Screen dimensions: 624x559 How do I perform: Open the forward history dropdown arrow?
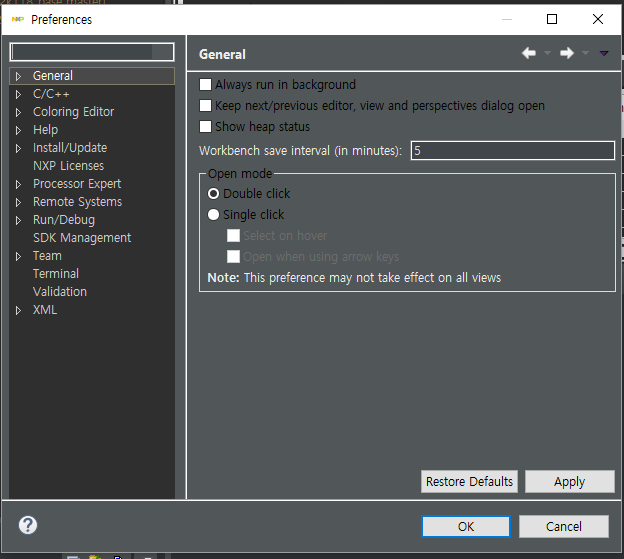click(585, 53)
